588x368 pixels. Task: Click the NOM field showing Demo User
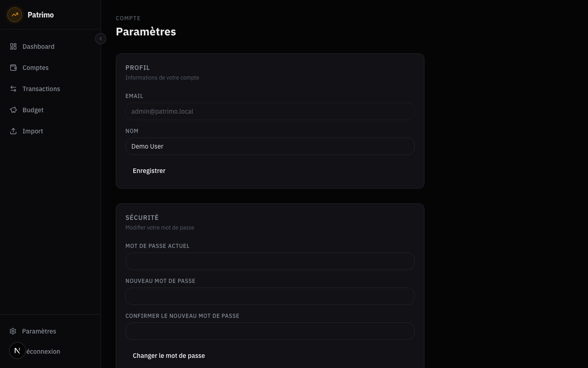coord(270,146)
